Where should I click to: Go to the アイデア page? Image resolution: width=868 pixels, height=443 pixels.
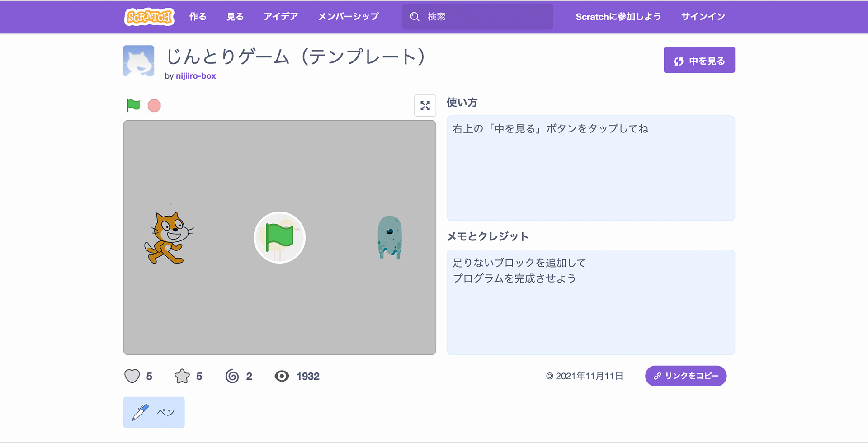coord(281,17)
